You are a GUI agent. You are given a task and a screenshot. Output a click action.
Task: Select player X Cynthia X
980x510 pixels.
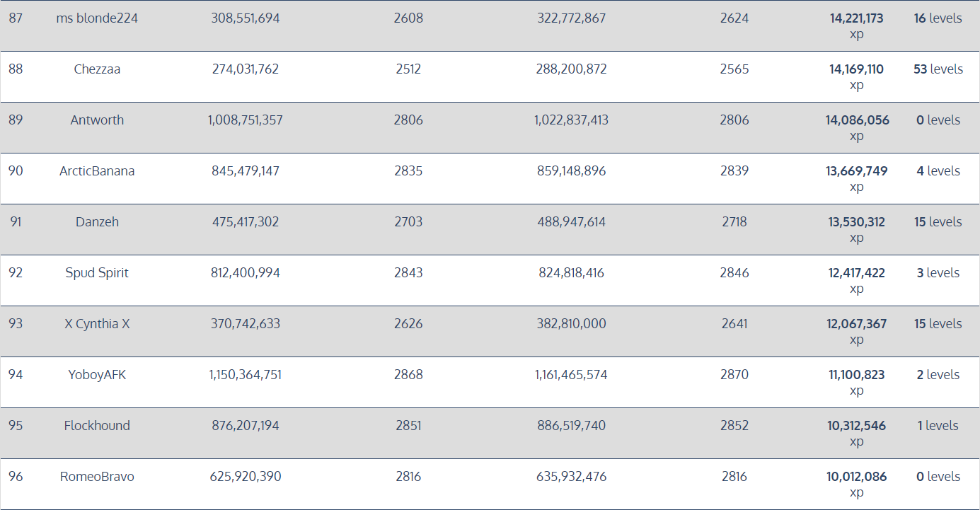pyautogui.click(x=97, y=324)
